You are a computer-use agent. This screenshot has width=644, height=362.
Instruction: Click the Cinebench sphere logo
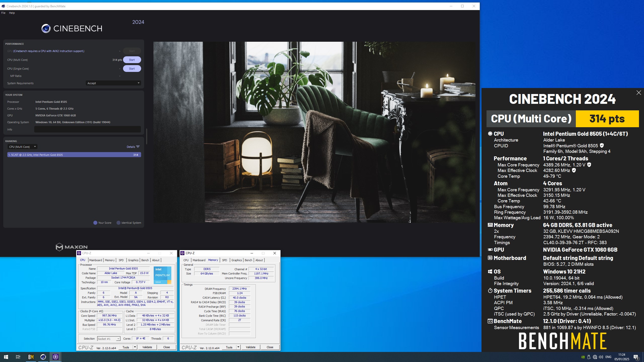(46, 28)
